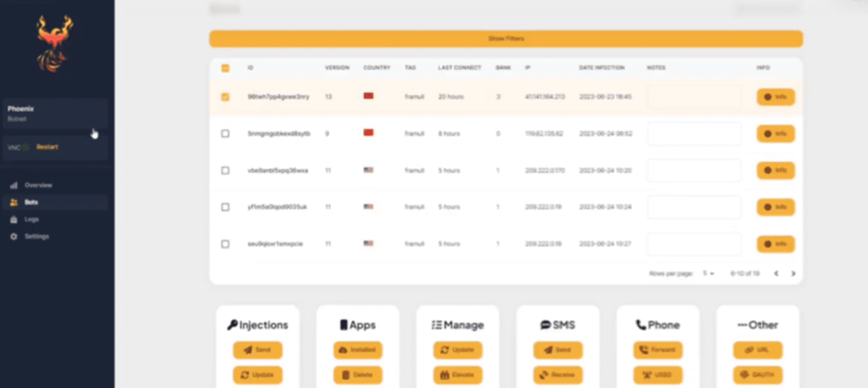Click the country flag in the 96twh row
This screenshot has height=388, width=868.
368,96
